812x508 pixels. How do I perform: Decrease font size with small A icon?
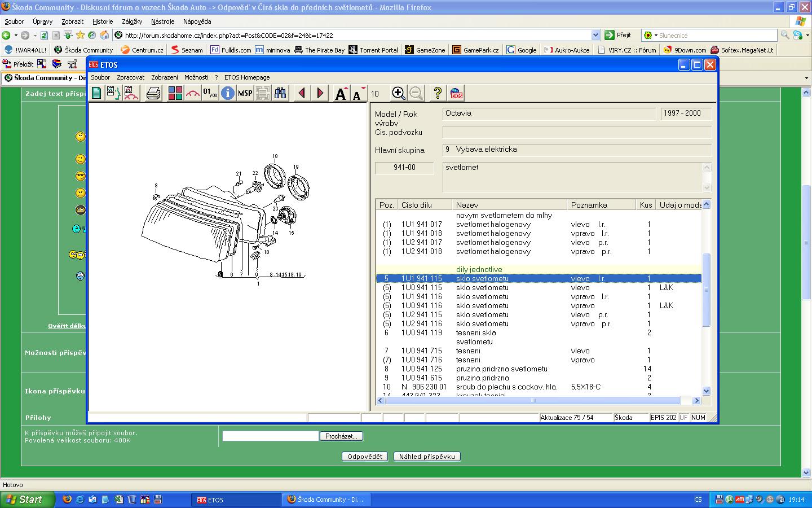359,94
